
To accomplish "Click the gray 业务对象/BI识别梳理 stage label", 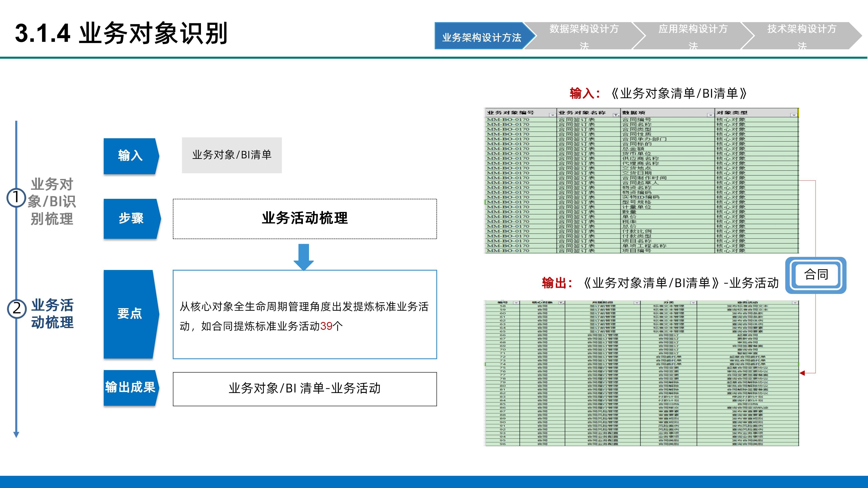I will 52,201.
